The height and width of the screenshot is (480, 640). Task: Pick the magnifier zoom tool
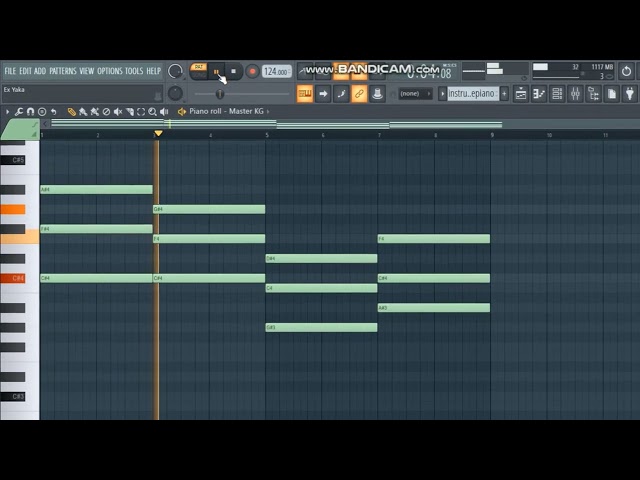coord(153,111)
